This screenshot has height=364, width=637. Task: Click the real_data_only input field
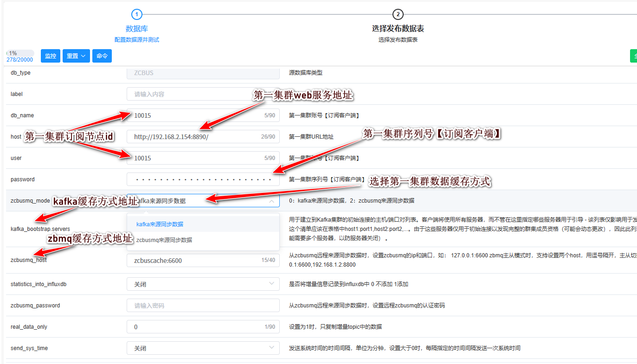[195, 327]
